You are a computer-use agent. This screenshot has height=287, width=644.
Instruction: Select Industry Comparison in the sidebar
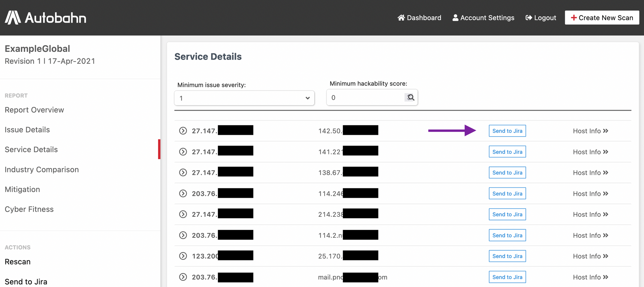(x=42, y=169)
